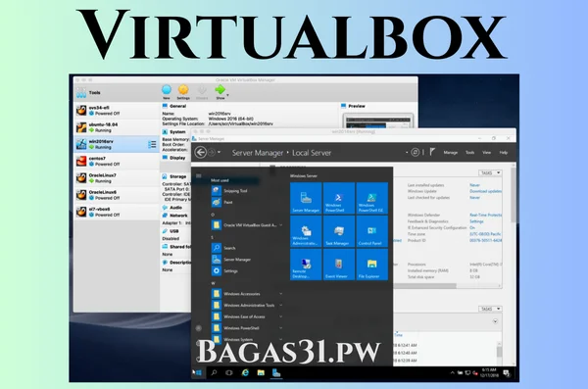Click the Server Manager refresh icon
Image resolution: width=588 pixels, height=389 pixels.
coord(415,152)
